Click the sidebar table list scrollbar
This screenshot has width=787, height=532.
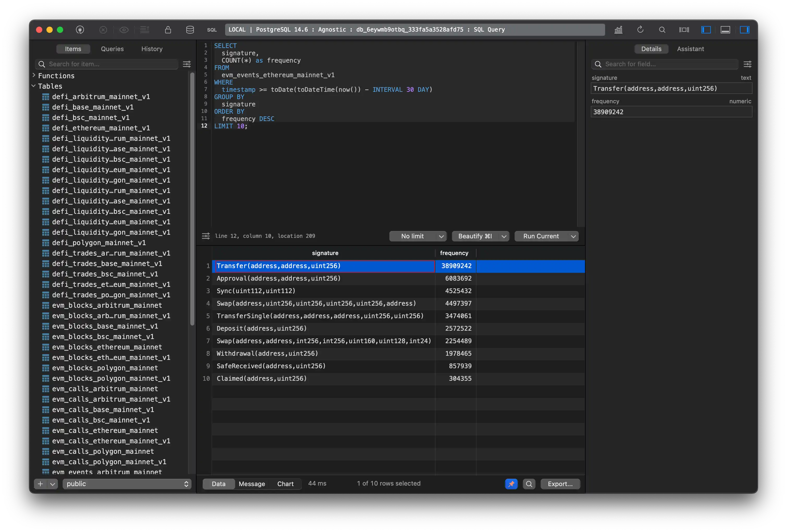tap(192, 200)
